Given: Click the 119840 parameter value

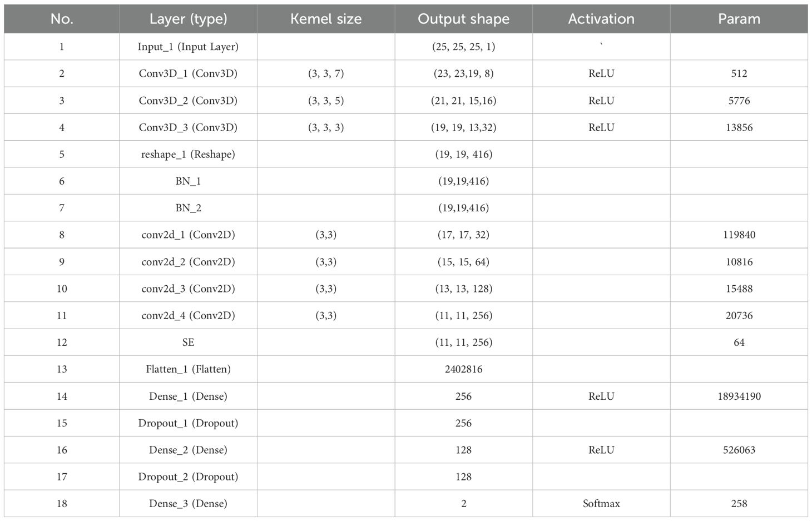Looking at the screenshot, I should pos(739,235).
